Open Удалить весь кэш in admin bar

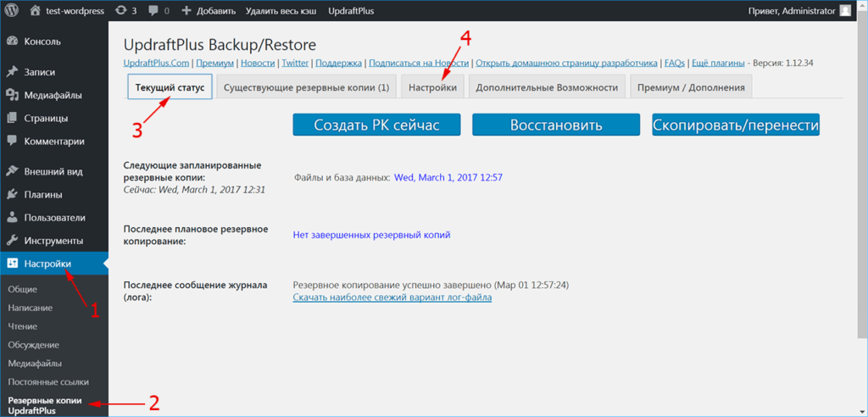point(281,11)
